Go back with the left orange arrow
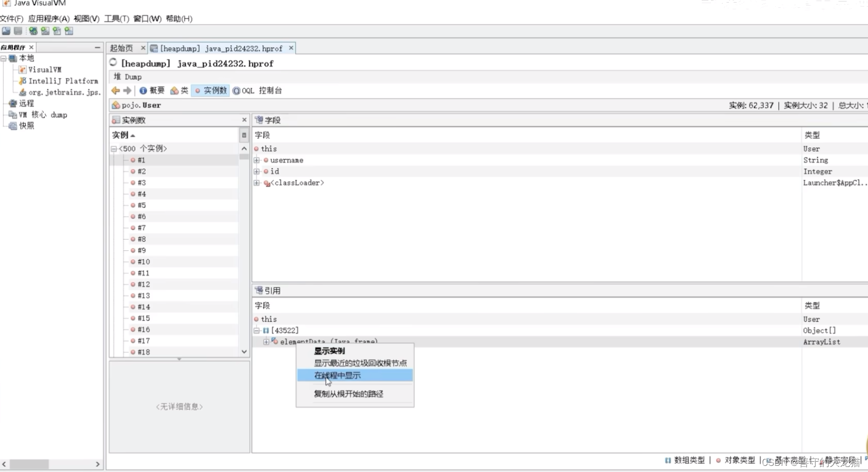868x472 pixels. [x=115, y=91]
